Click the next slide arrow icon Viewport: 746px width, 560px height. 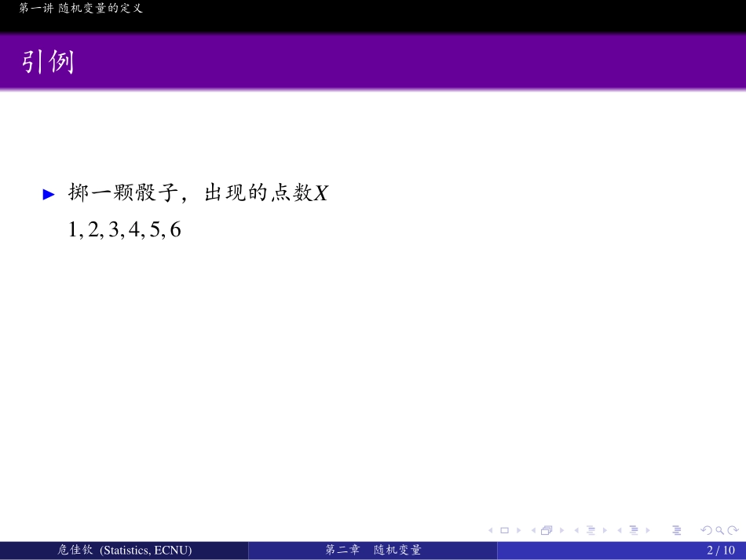517,530
